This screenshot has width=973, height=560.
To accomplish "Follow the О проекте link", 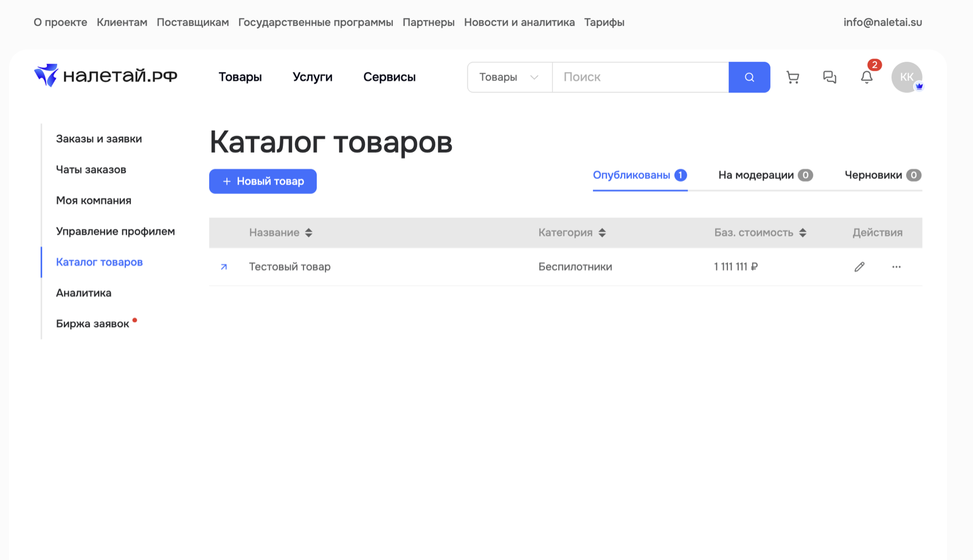I will coord(60,22).
